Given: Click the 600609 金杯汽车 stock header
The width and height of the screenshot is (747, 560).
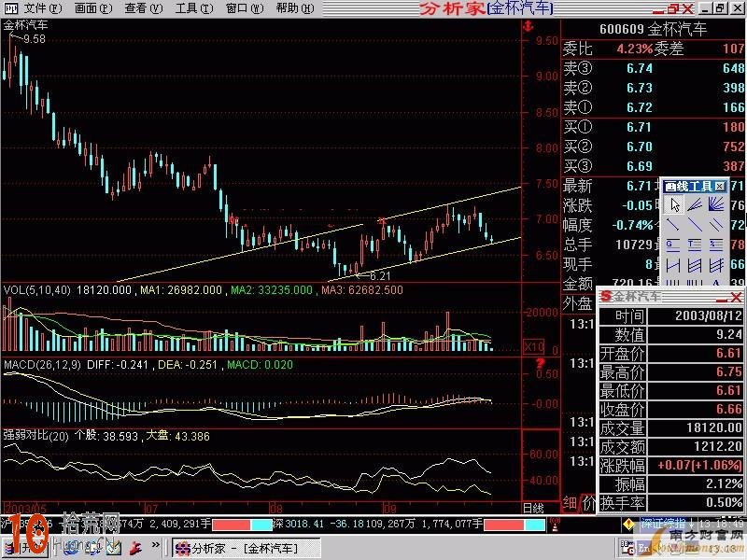Looking at the screenshot, I should [x=653, y=29].
